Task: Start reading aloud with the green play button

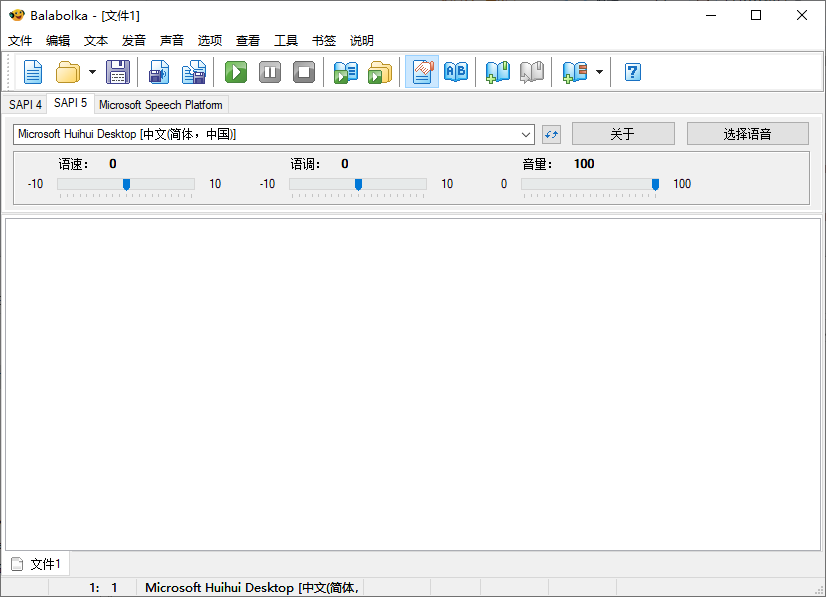Action: click(236, 72)
